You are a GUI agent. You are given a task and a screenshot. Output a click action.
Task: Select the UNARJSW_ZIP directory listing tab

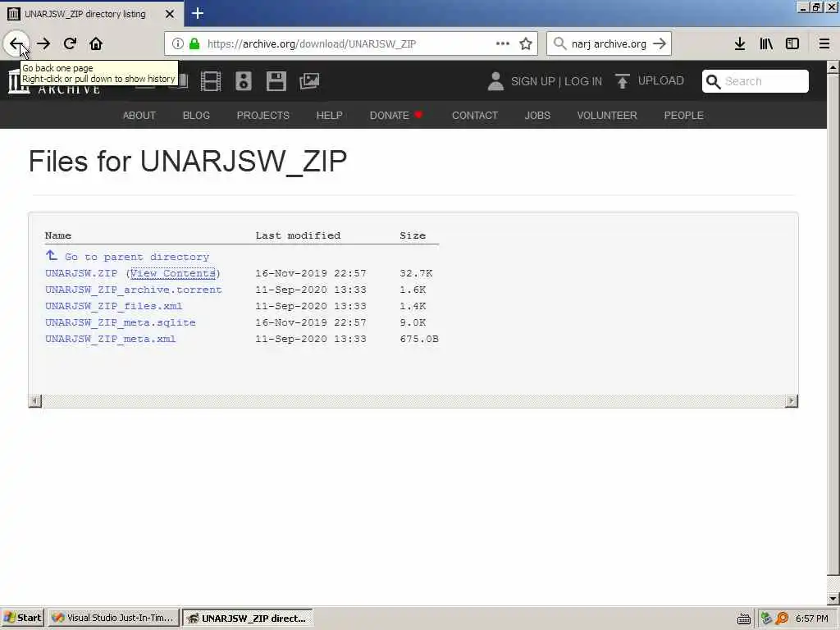coord(92,14)
